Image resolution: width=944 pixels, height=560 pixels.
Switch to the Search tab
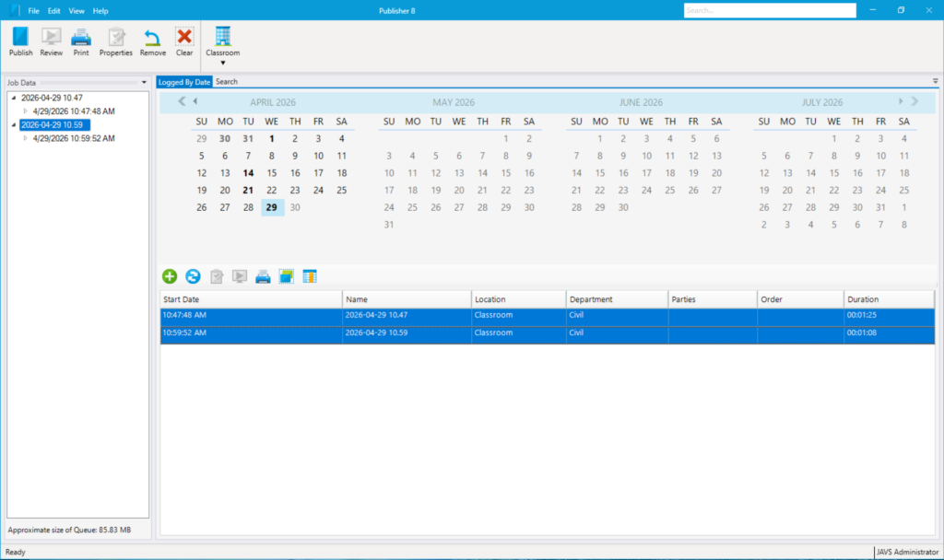pyautogui.click(x=227, y=82)
